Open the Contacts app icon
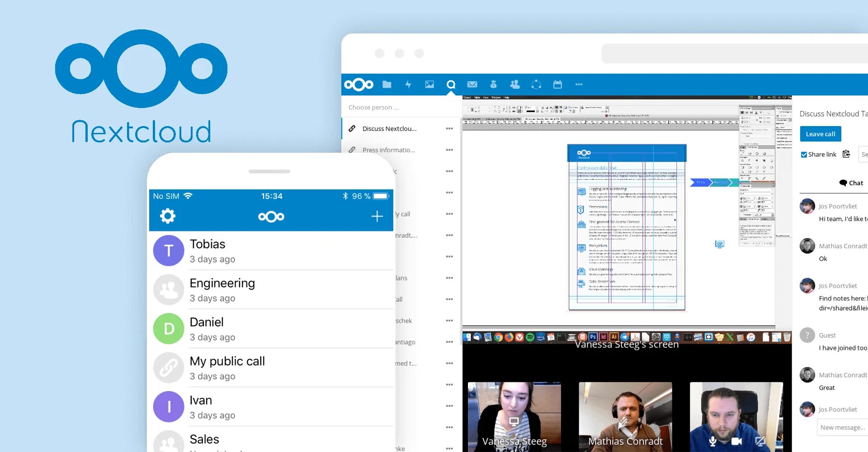This screenshot has width=868, height=452. [515, 84]
